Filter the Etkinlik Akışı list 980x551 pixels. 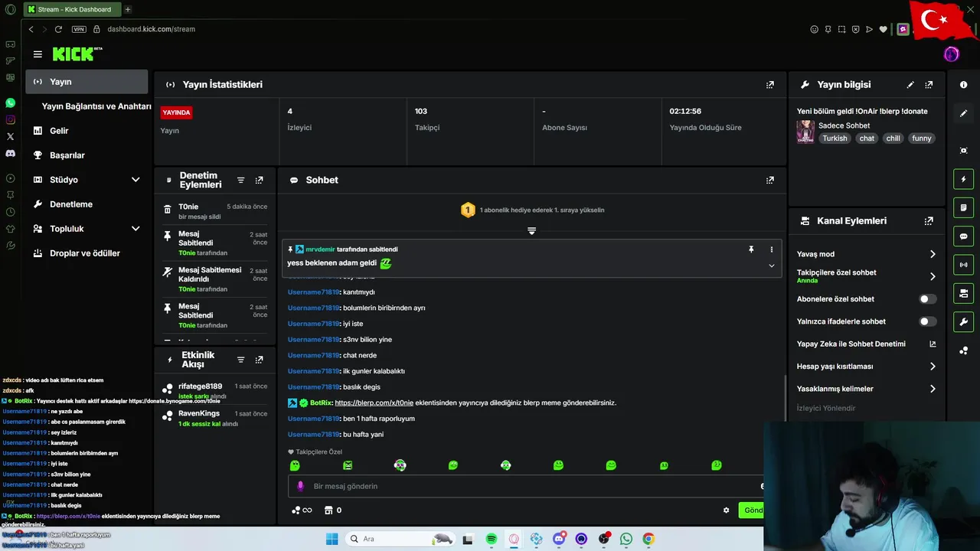(240, 360)
